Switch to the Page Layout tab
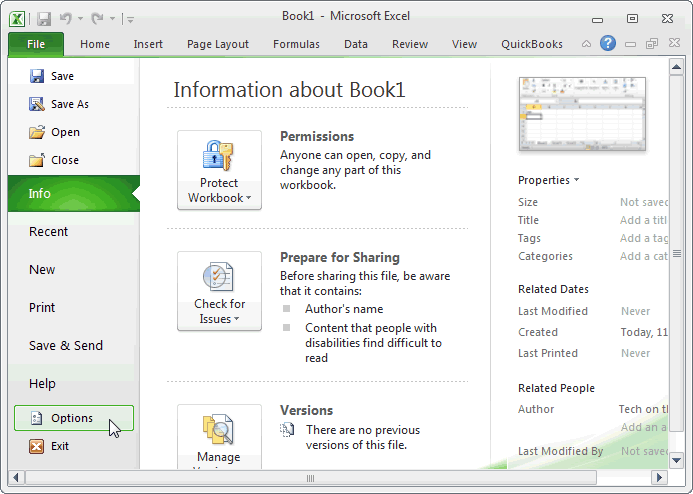The image size is (693, 494). 218,44
